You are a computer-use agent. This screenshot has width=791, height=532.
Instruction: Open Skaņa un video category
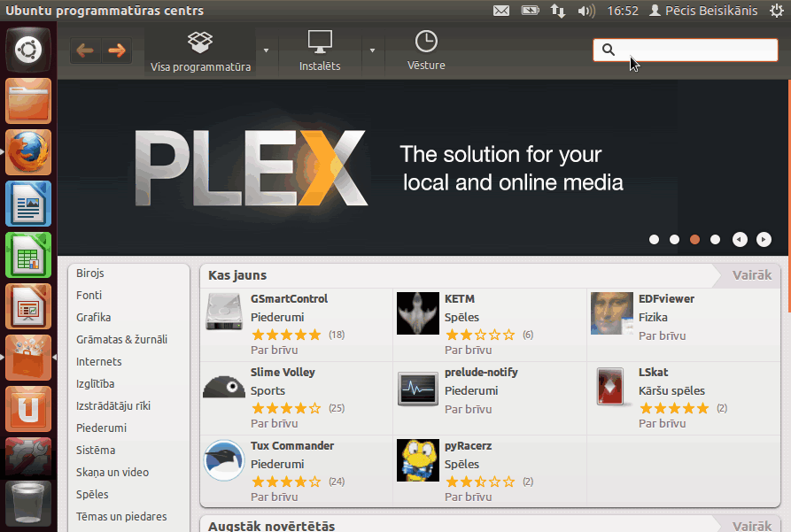112,473
